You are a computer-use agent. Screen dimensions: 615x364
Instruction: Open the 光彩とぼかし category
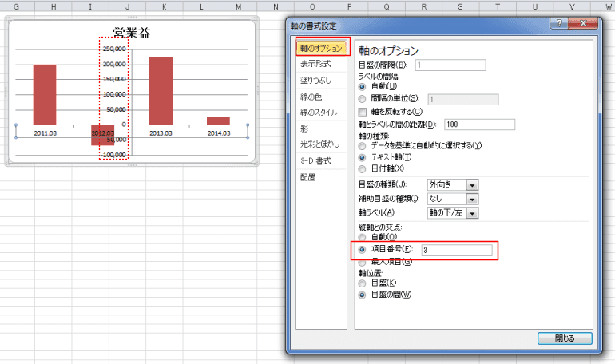[x=320, y=144]
